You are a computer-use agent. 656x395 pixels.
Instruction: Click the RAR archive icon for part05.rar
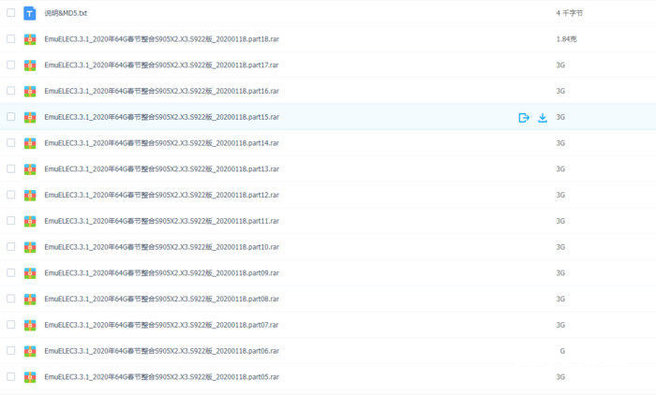click(30, 377)
